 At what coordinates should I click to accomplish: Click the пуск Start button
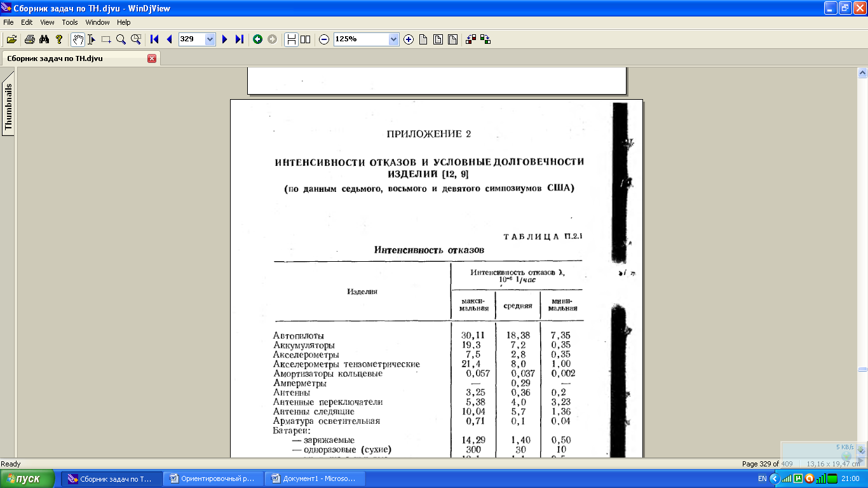coord(29,478)
